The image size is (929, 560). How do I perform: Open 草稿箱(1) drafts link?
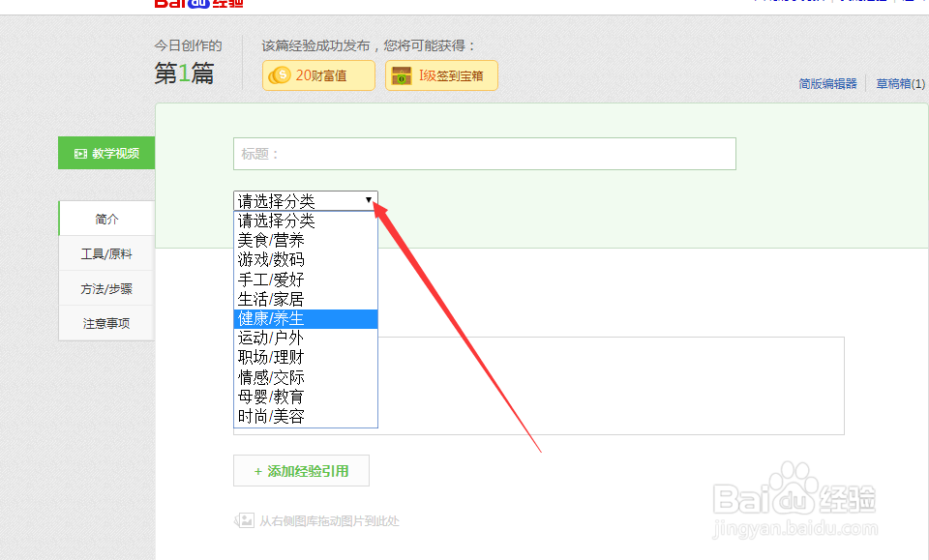pos(901,83)
